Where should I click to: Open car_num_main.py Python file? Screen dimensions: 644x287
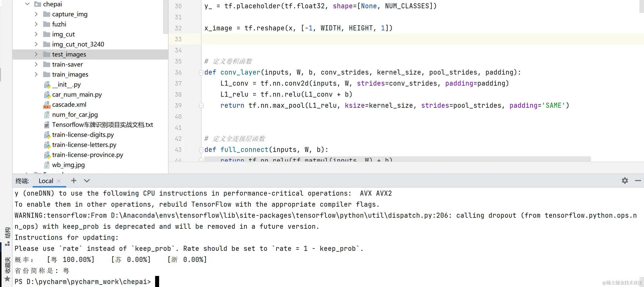pos(77,95)
